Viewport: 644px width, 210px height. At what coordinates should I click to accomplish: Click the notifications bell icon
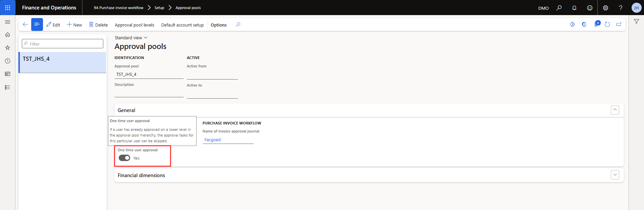click(574, 8)
